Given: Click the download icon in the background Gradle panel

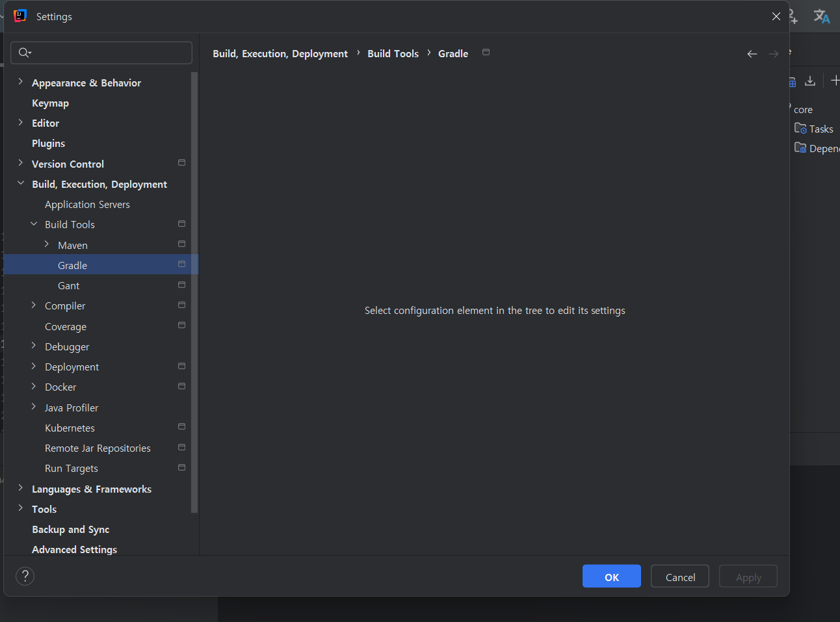Looking at the screenshot, I should 810,81.
